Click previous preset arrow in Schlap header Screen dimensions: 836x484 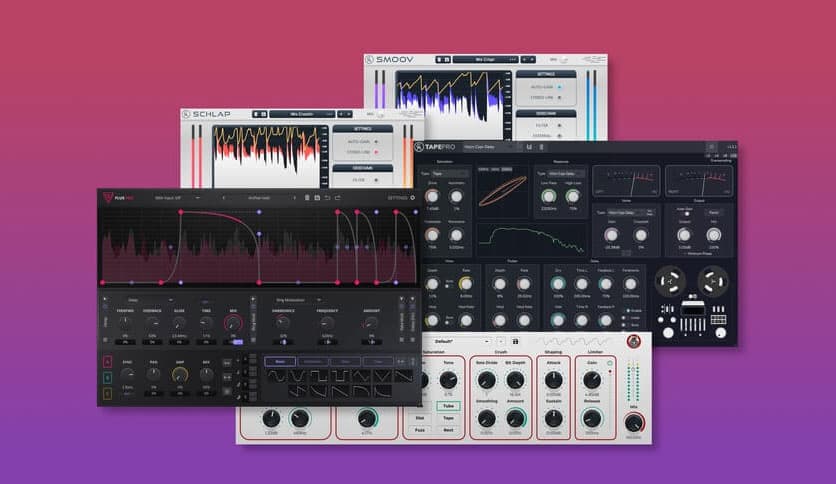click(x=341, y=114)
